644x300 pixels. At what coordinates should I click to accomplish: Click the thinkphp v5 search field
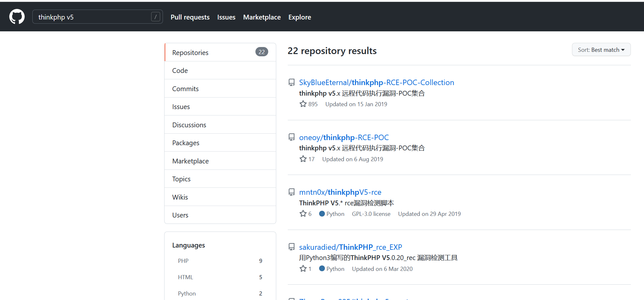click(x=93, y=17)
